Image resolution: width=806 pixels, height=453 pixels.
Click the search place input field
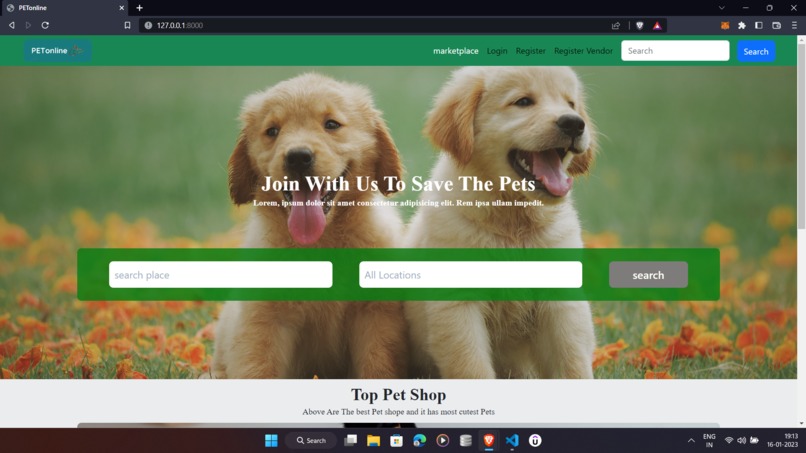pos(221,275)
